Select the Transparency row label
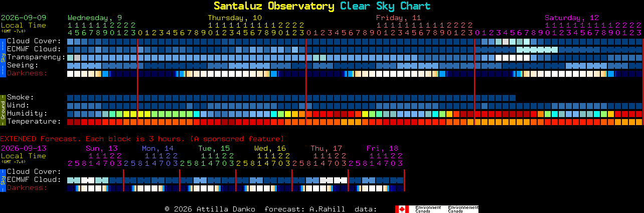This screenshot has width=644, height=213. 36,57
